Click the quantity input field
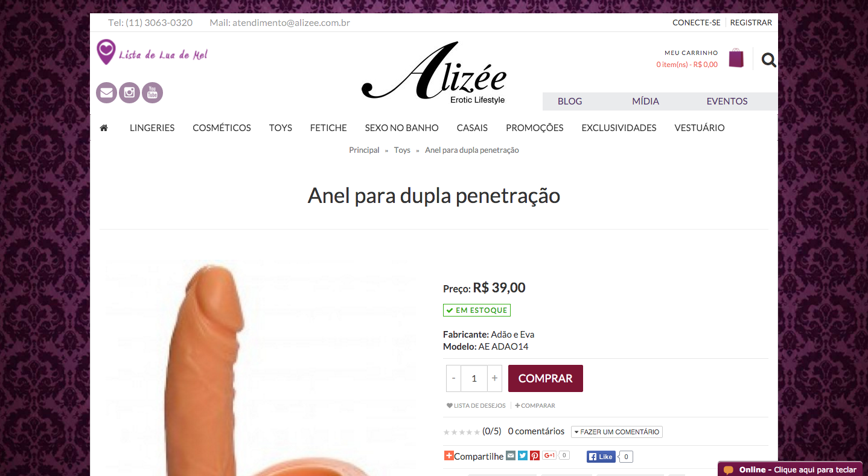 474,378
